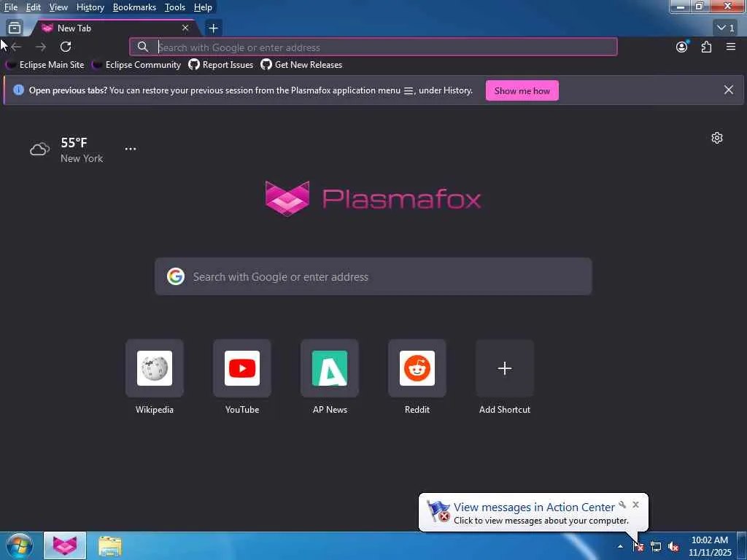
Task: Click Action Center flag tray icon
Action: click(638, 546)
